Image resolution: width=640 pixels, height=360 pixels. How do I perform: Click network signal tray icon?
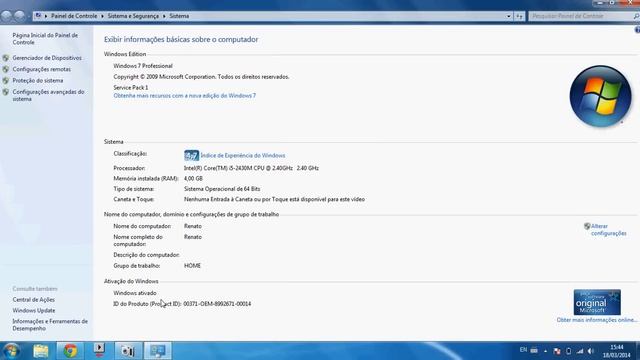[580, 351]
